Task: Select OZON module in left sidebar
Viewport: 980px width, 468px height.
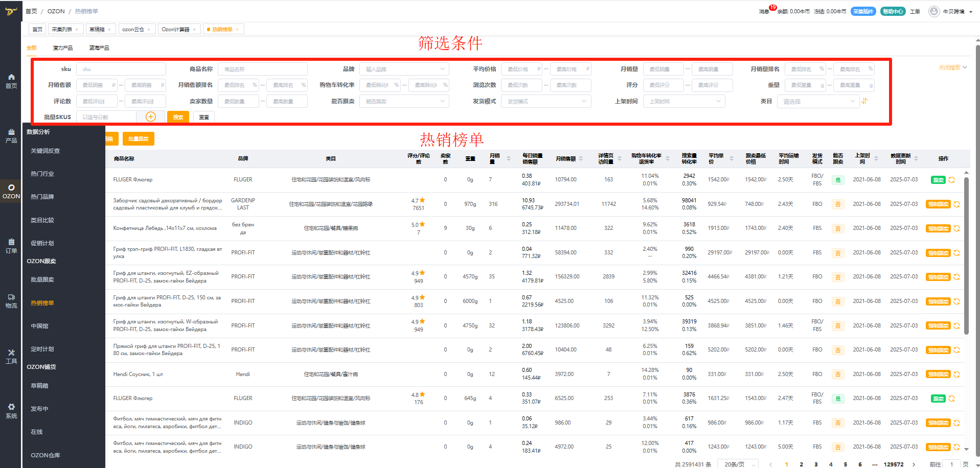Action: point(11,191)
